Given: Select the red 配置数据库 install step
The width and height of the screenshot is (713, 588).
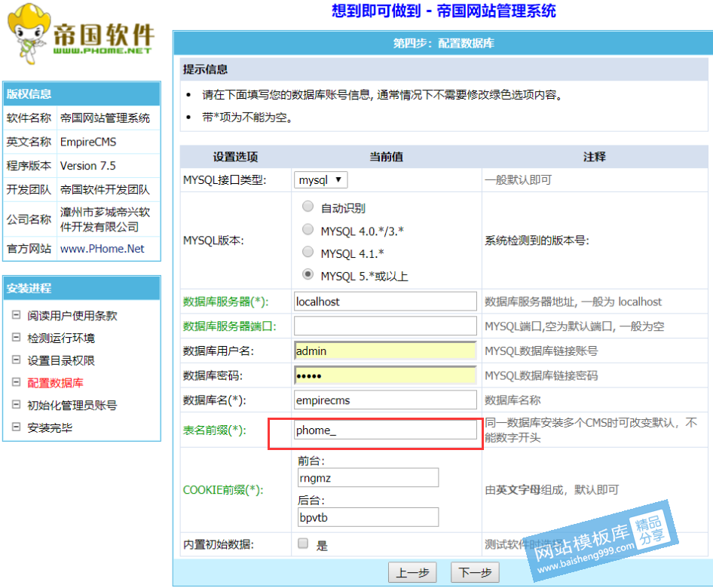Looking at the screenshot, I should [55, 382].
